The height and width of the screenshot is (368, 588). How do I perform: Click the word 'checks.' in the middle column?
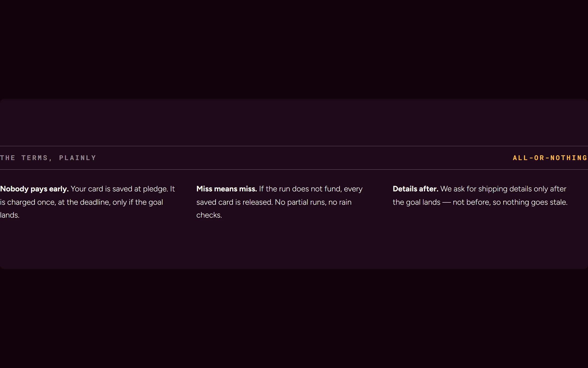[209, 215]
